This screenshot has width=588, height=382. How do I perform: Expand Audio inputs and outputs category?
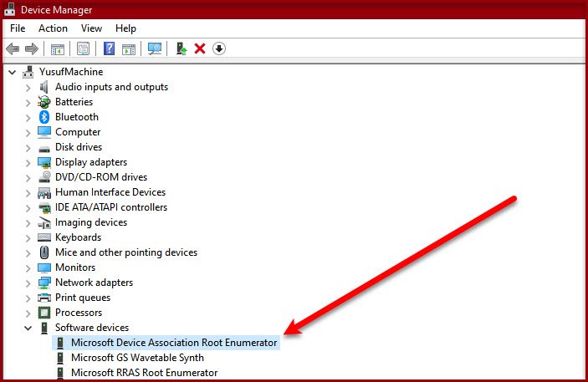point(28,88)
